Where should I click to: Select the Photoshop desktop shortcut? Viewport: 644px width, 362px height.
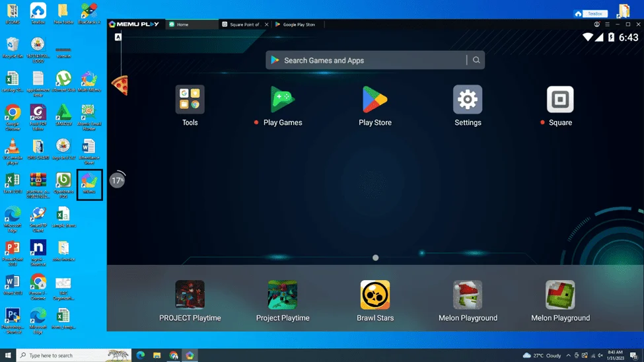coord(13,321)
